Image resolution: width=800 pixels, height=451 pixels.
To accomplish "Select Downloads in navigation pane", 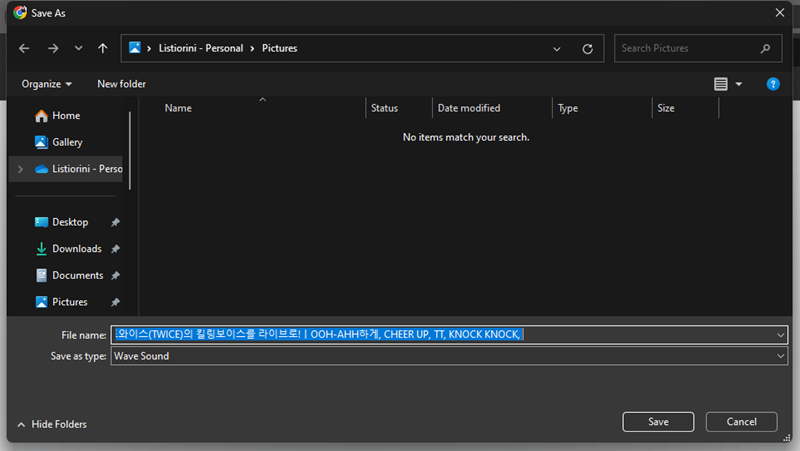I will point(76,249).
